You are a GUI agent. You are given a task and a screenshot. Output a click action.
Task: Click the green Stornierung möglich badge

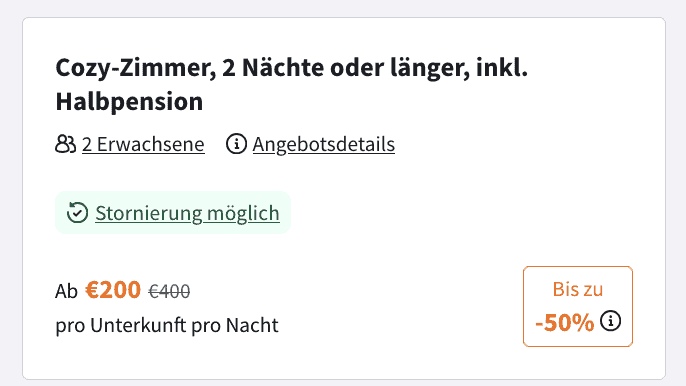[x=173, y=213]
